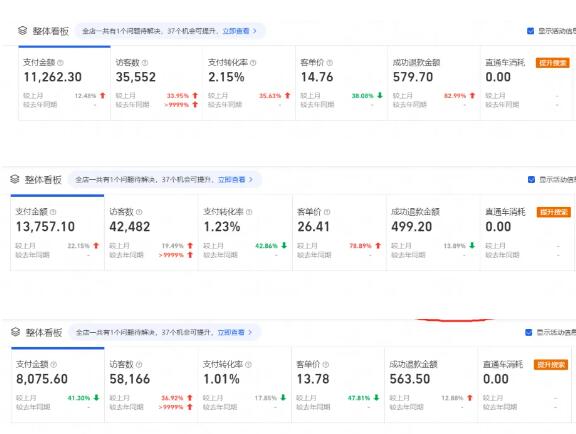The height and width of the screenshot is (434, 576).
Task: Click orange 提升搜索 button in the 499.20 row
Action: (554, 212)
